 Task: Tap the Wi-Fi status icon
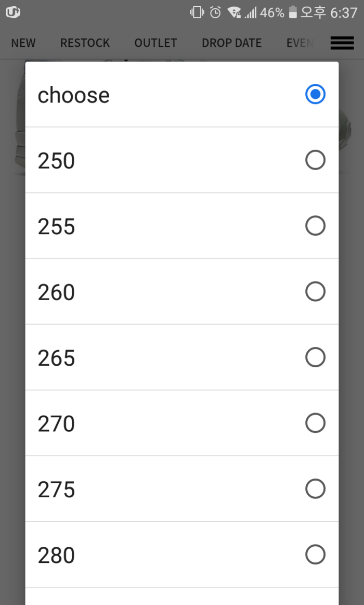234,12
